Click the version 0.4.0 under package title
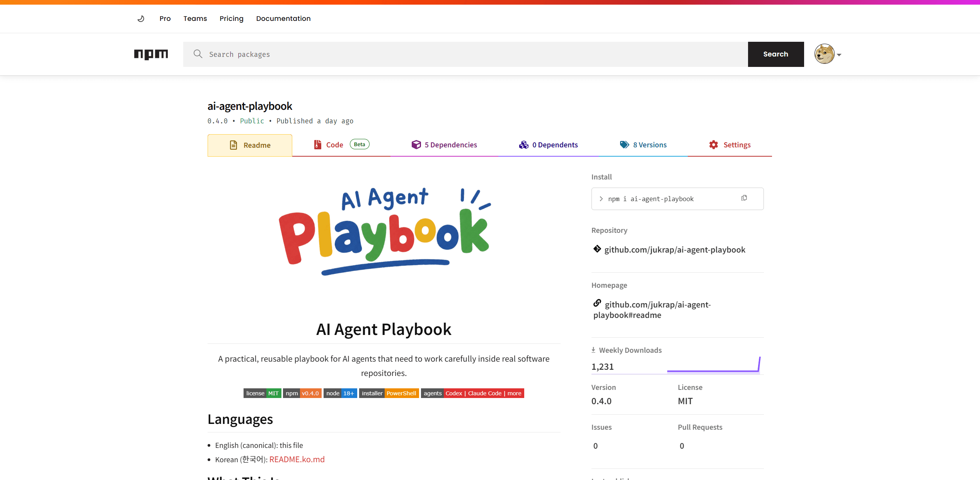Image resolution: width=980 pixels, height=480 pixels. click(x=218, y=121)
